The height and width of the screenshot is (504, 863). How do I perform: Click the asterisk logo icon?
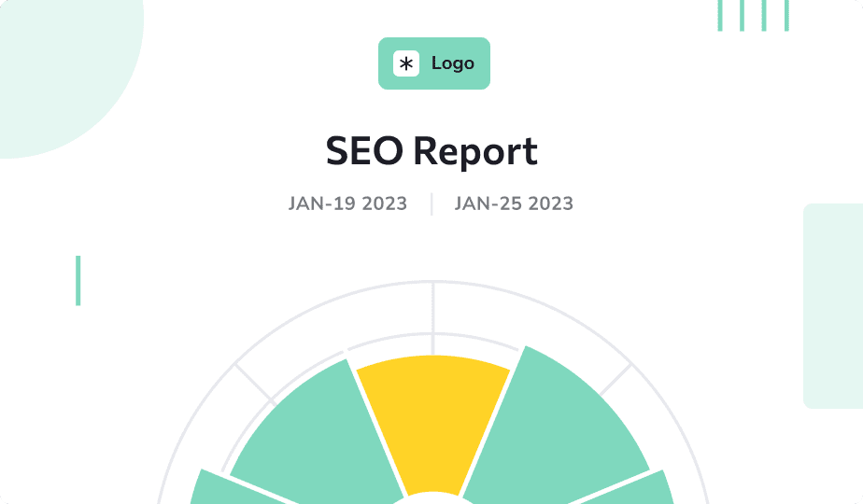point(406,63)
